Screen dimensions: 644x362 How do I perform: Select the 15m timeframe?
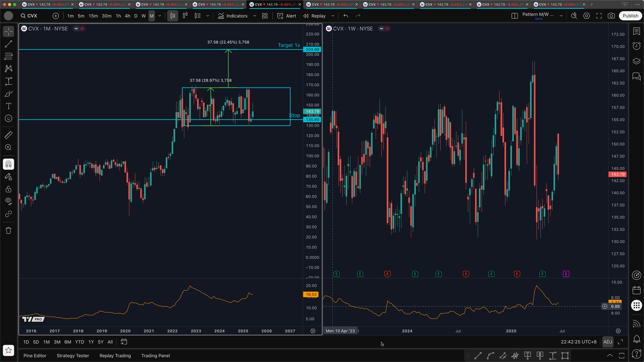pos(93,16)
